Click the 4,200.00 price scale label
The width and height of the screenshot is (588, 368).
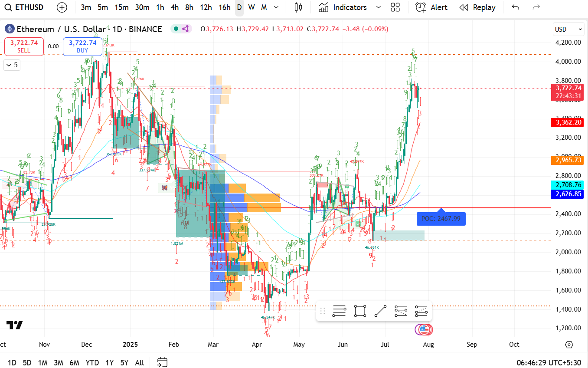[x=568, y=43]
